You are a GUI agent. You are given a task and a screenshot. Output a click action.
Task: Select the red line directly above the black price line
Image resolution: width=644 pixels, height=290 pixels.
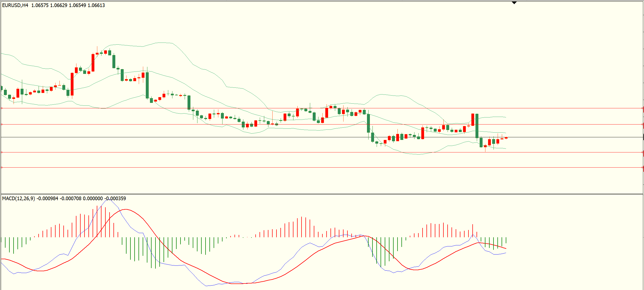pos(322,124)
